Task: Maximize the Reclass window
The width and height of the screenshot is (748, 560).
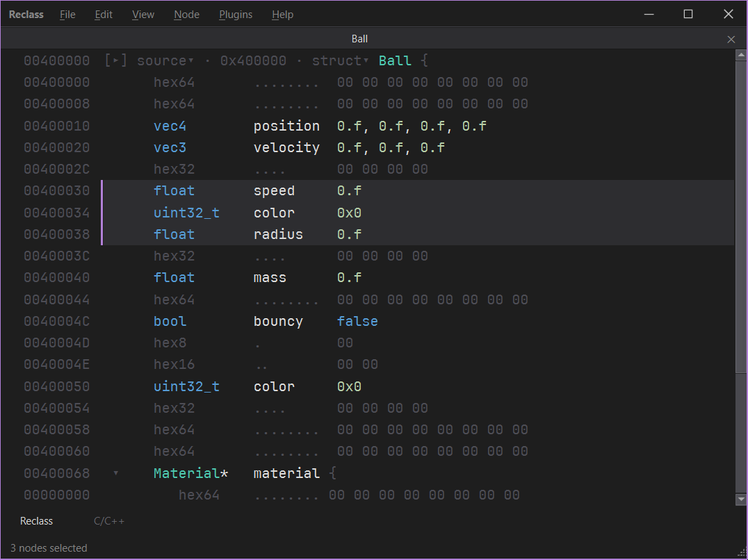Action: pos(688,15)
